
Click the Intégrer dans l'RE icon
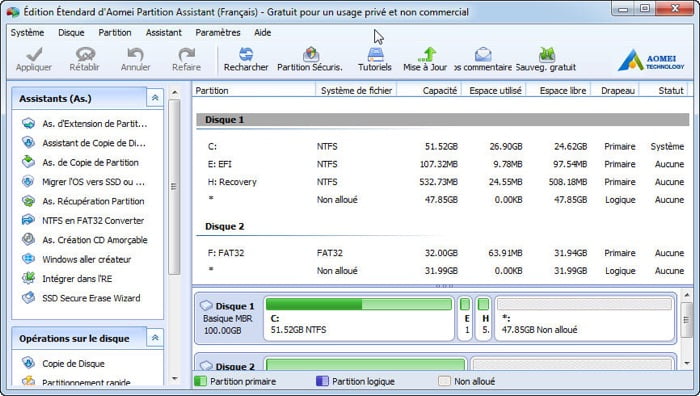click(29, 279)
